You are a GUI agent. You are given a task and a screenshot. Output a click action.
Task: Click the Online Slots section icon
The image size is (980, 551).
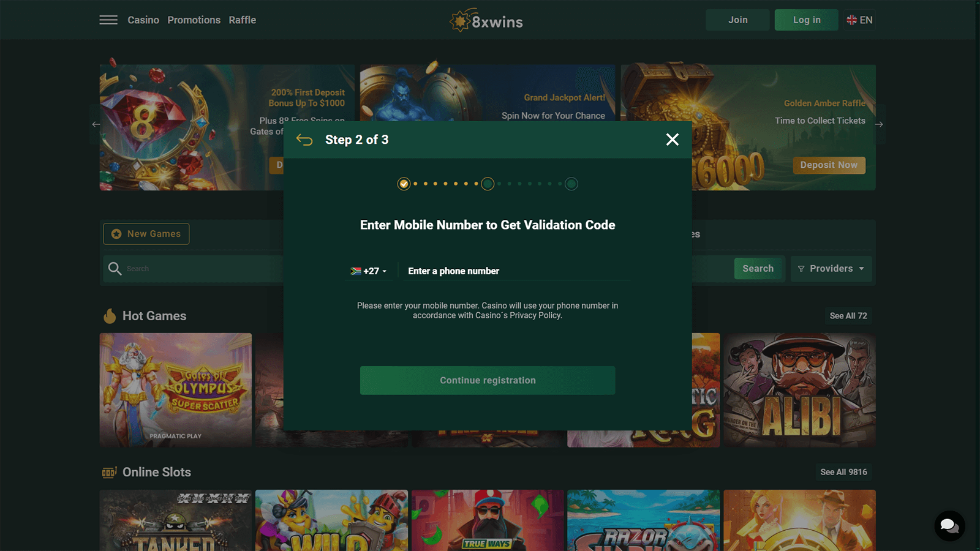pyautogui.click(x=109, y=472)
